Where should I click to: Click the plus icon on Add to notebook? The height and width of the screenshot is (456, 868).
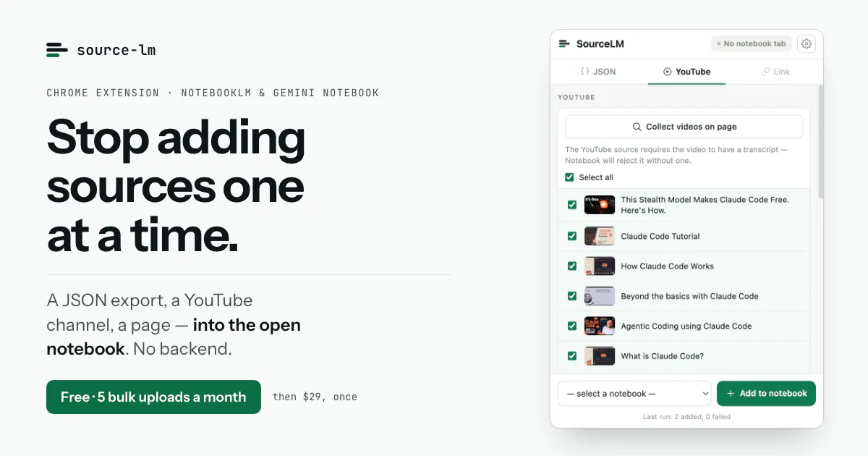click(731, 394)
